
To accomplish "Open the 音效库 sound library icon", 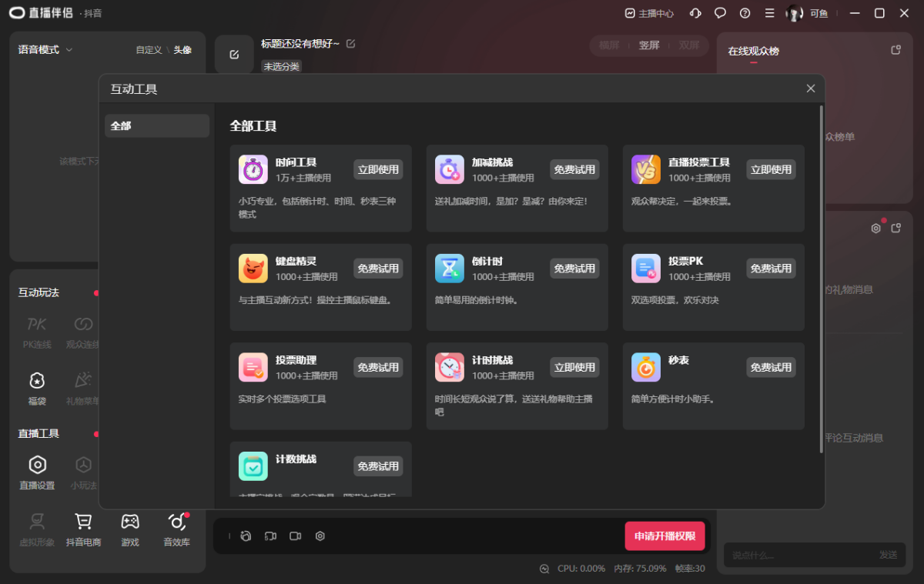I will pos(176,522).
